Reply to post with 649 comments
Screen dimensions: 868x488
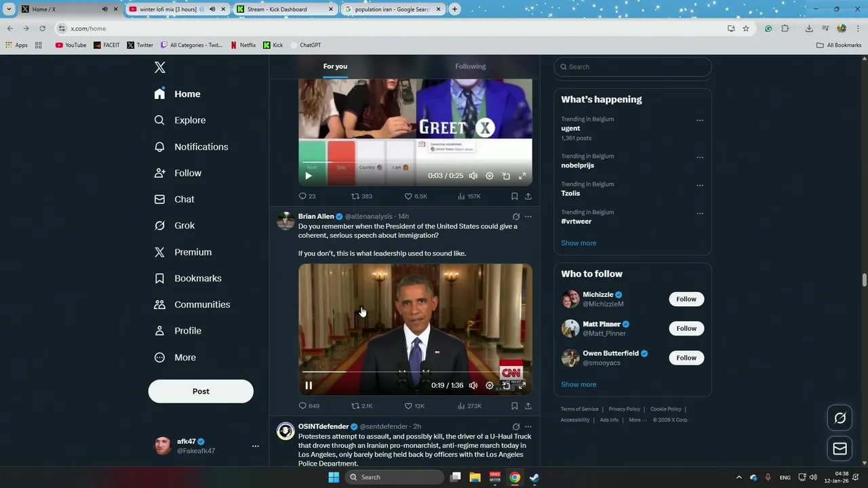click(x=309, y=406)
